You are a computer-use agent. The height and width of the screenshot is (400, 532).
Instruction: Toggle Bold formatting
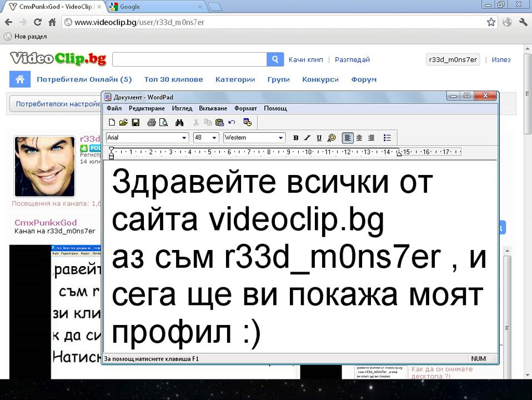coord(296,138)
